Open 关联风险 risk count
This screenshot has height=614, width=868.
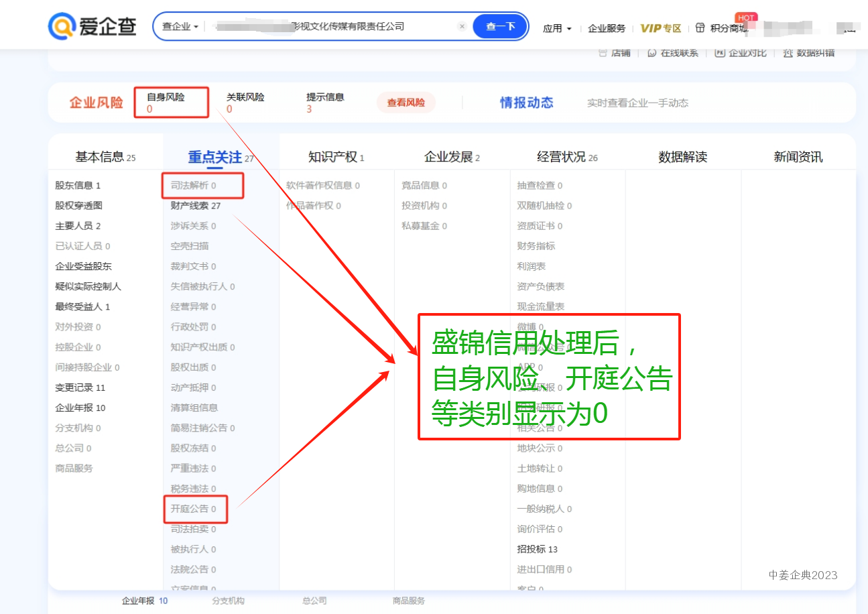pyautogui.click(x=245, y=103)
